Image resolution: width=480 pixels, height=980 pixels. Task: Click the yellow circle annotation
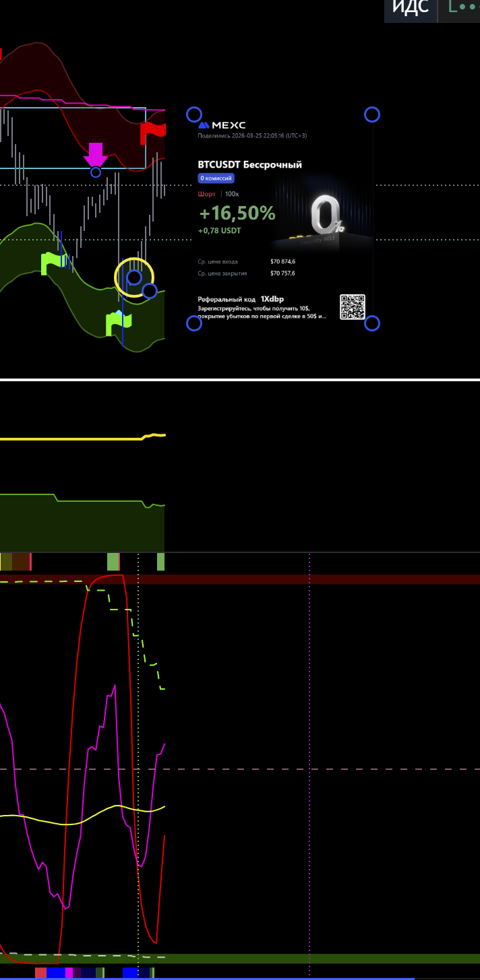tap(134, 277)
